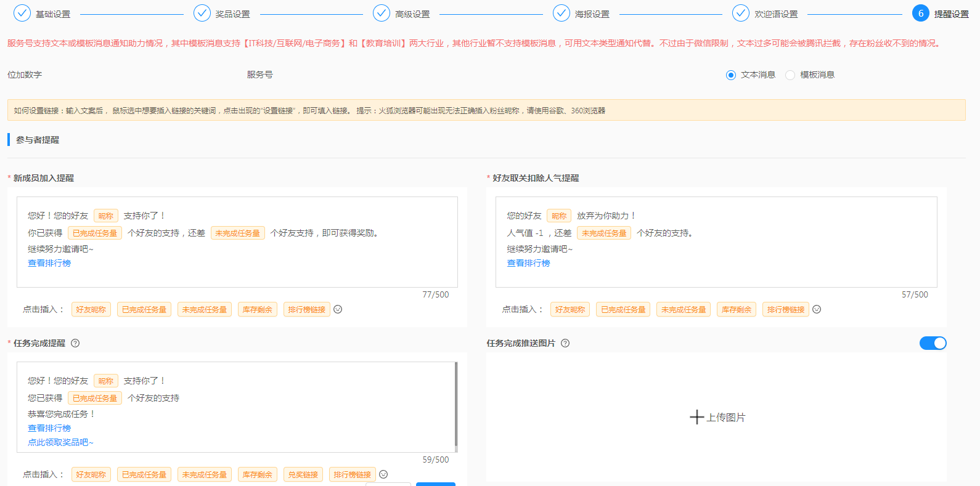
Task: Click the plus icon to upload image
Action: coord(696,417)
